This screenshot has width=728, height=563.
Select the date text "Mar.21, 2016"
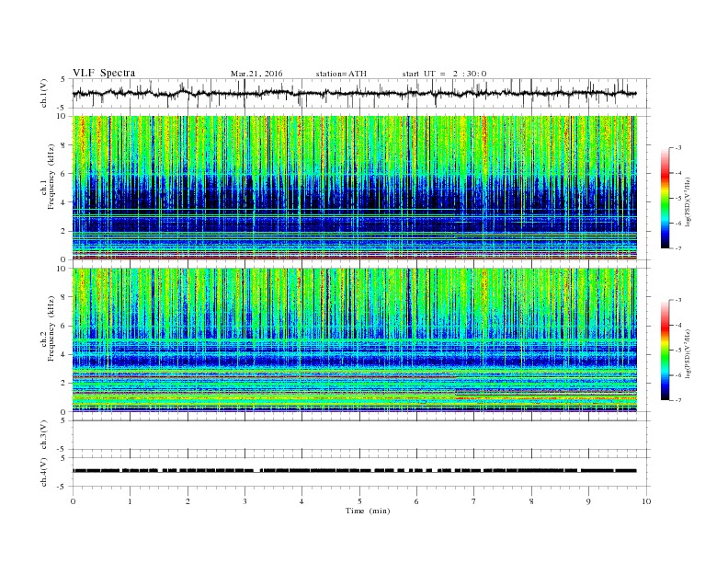[256, 74]
